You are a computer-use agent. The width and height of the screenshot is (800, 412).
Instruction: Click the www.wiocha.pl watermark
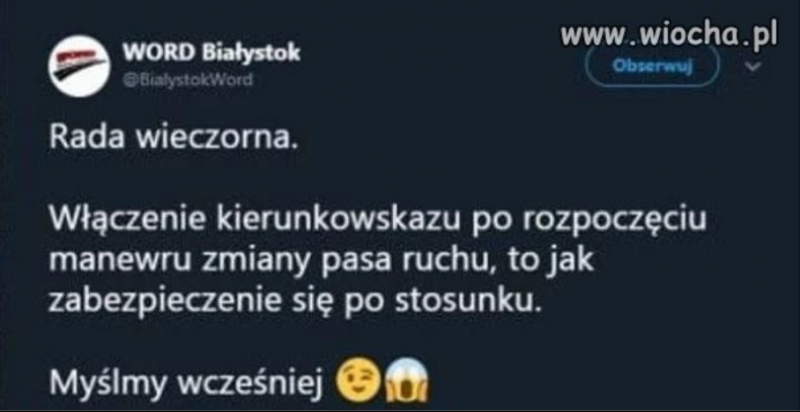pos(669,35)
